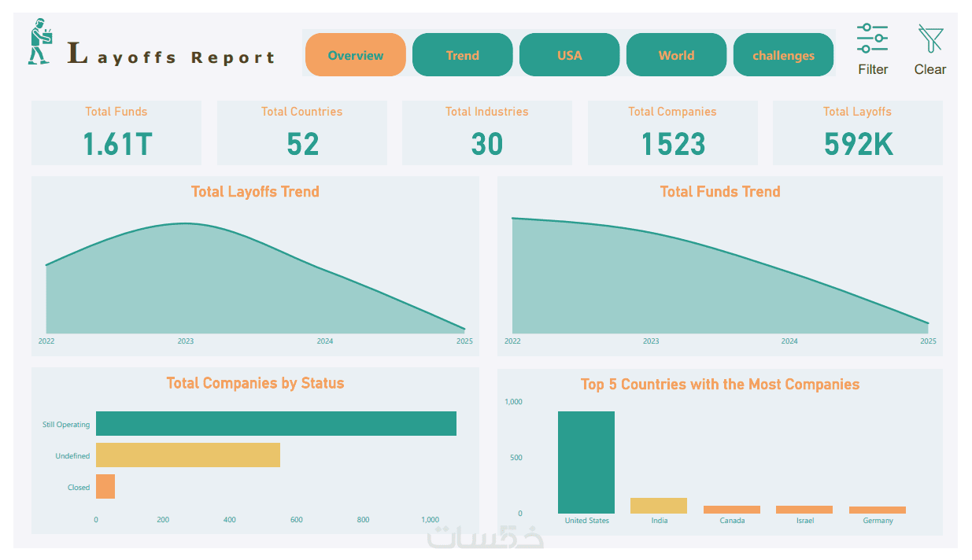972x560 pixels.
Task: Click the 500 tick on the countries chart
Action: point(515,458)
